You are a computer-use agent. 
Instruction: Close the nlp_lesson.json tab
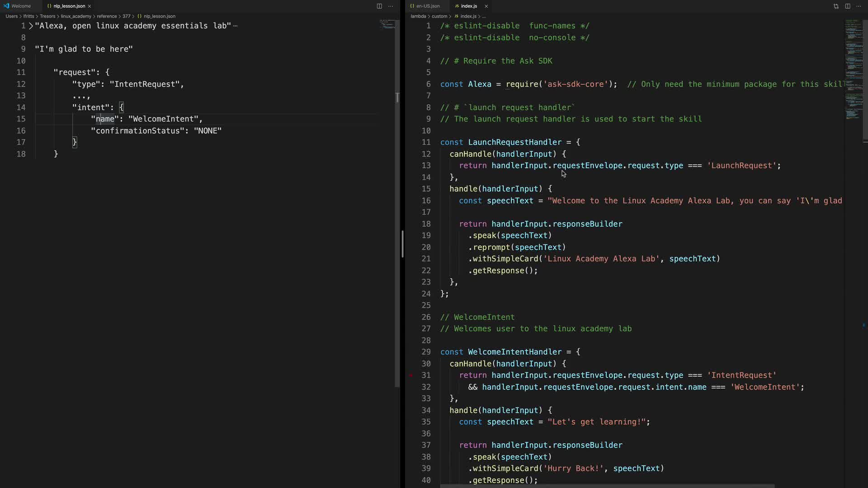click(x=90, y=6)
